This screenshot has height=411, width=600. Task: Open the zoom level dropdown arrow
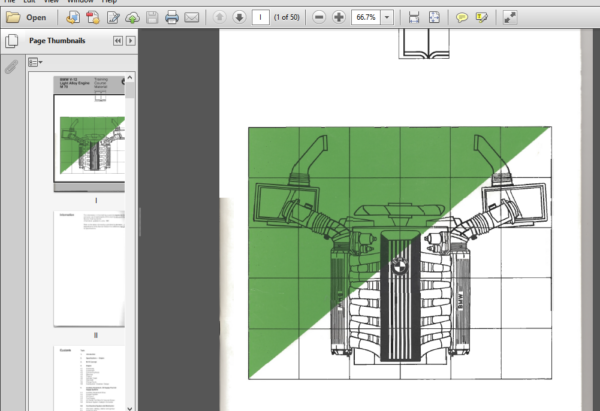387,17
